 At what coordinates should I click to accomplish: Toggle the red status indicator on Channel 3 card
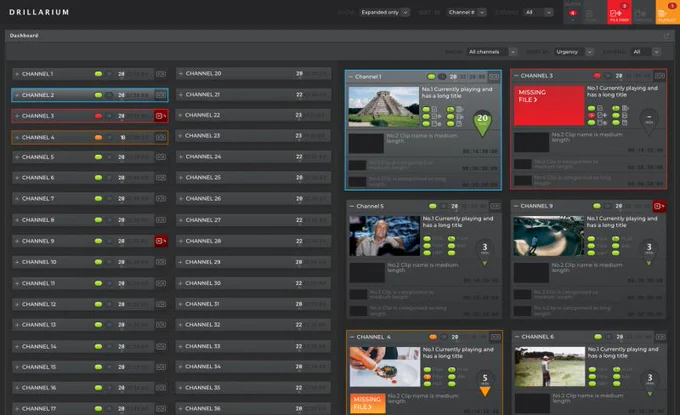click(x=597, y=76)
